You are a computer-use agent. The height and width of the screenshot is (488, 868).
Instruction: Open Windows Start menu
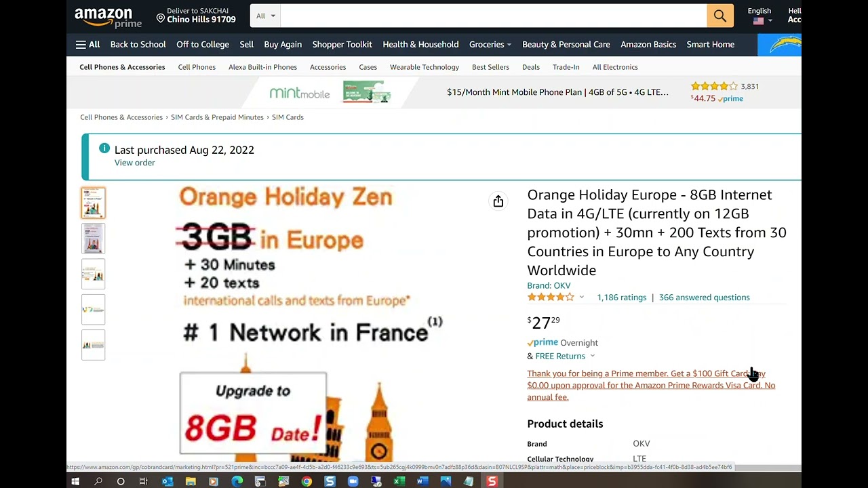[75, 481]
